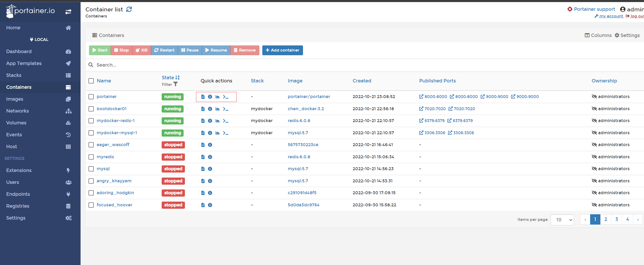This screenshot has height=265, width=644.
Task: Go to page 2
Action: pyautogui.click(x=606, y=219)
